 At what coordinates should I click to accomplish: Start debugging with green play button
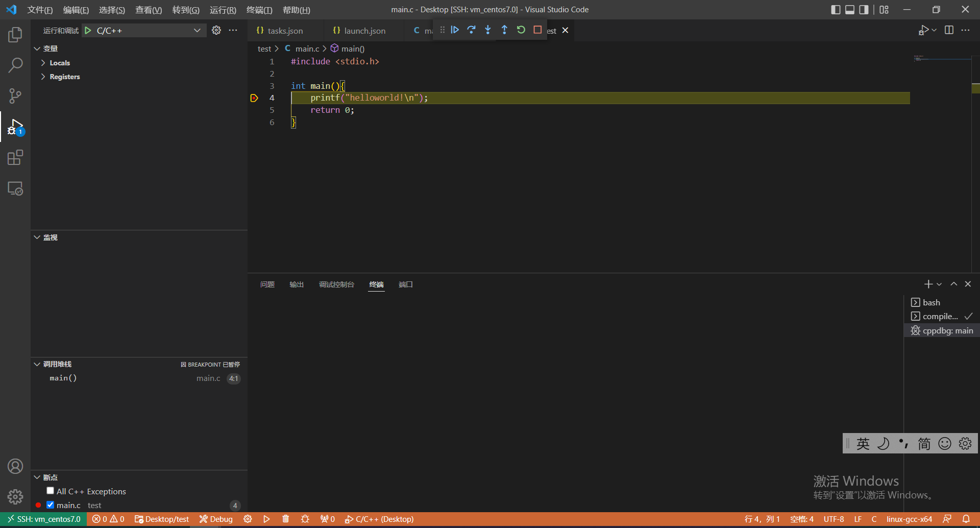click(x=88, y=31)
